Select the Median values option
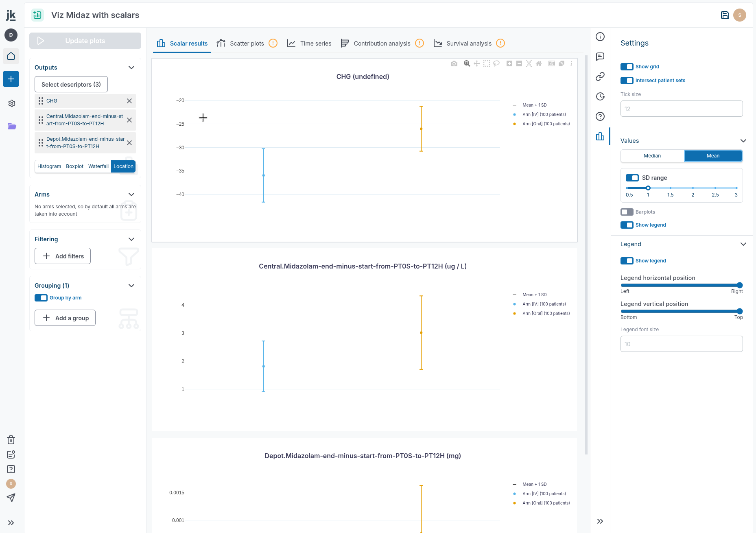The image size is (756, 533). (x=652, y=156)
